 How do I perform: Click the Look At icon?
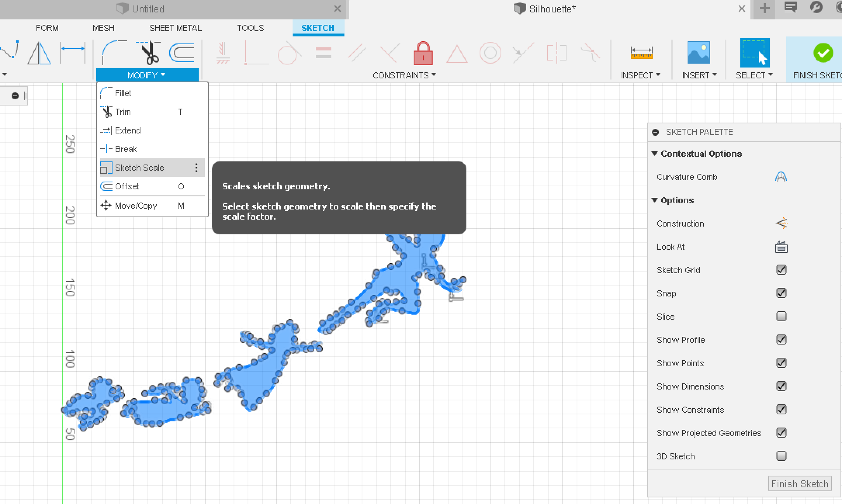pos(782,247)
